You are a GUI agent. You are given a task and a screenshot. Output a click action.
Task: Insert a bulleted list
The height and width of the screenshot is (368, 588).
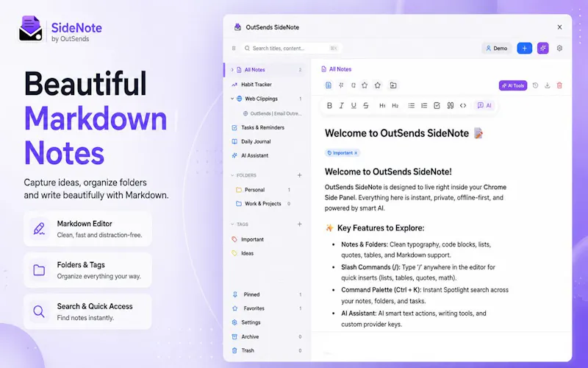point(412,105)
